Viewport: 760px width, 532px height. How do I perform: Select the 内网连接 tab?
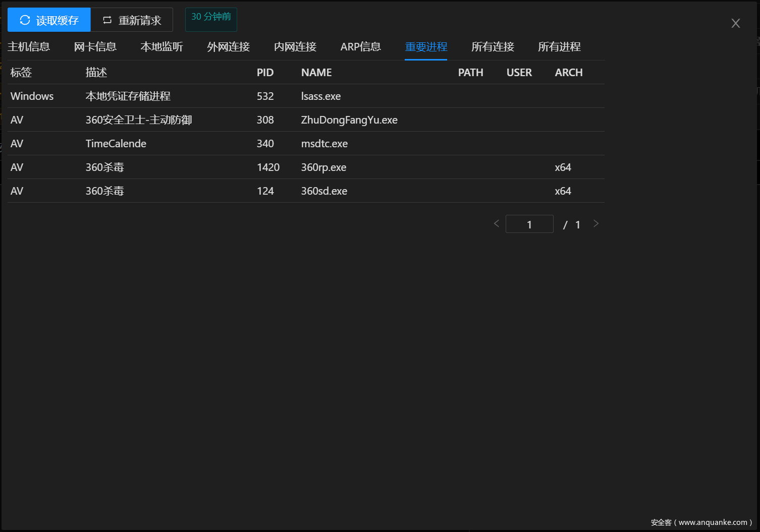click(x=295, y=47)
